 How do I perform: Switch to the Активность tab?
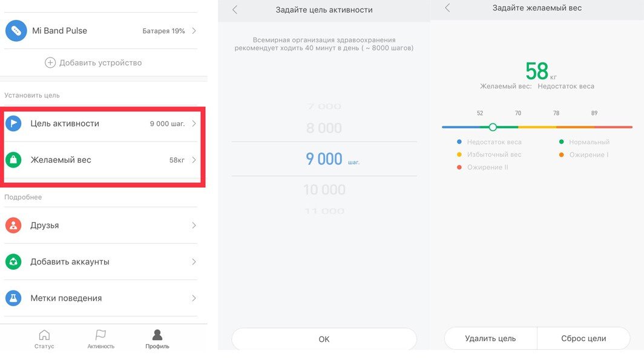(100, 339)
